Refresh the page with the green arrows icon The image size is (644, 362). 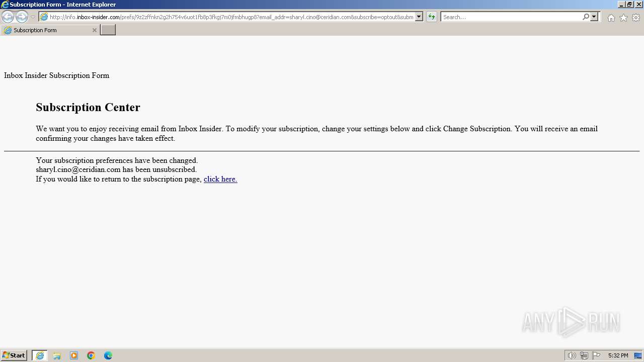(432, 17)
